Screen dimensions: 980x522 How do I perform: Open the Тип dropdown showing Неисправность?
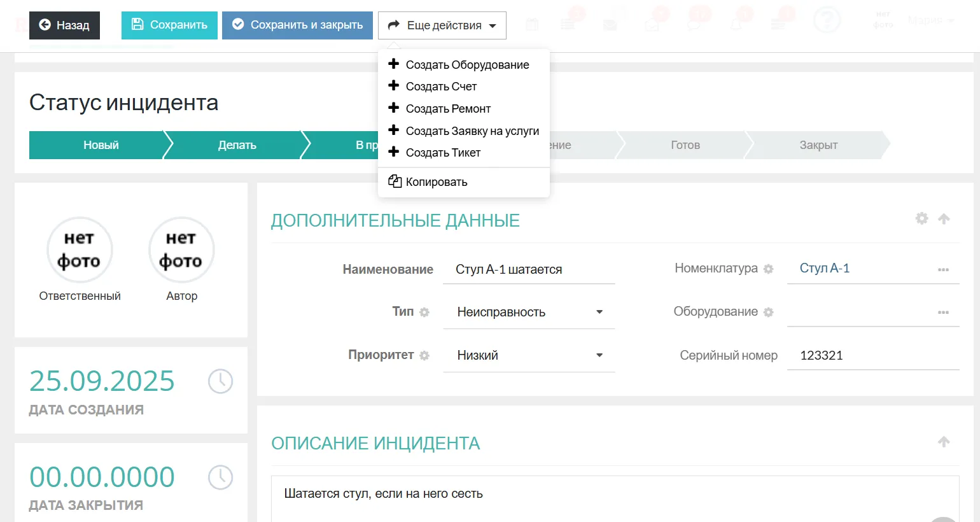click(529, 312)
